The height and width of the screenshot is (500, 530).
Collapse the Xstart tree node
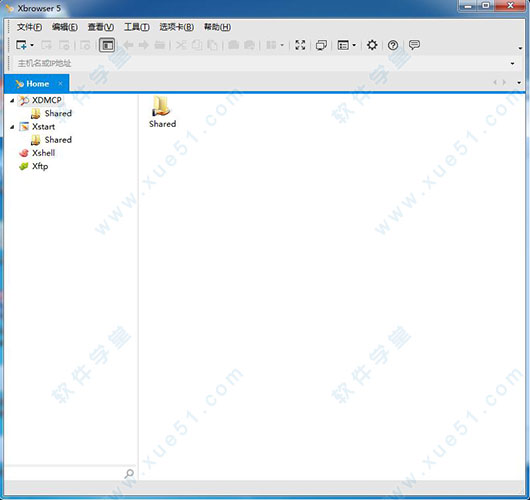(x=12, y=127)
